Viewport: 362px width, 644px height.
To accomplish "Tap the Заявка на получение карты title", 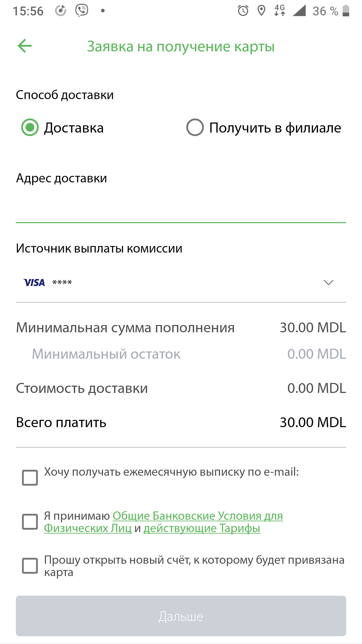I will pyautogui.click(x=181, y=47).
